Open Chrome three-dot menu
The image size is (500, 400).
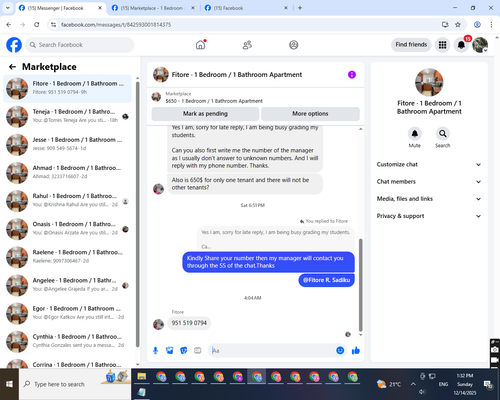[491, 25]
